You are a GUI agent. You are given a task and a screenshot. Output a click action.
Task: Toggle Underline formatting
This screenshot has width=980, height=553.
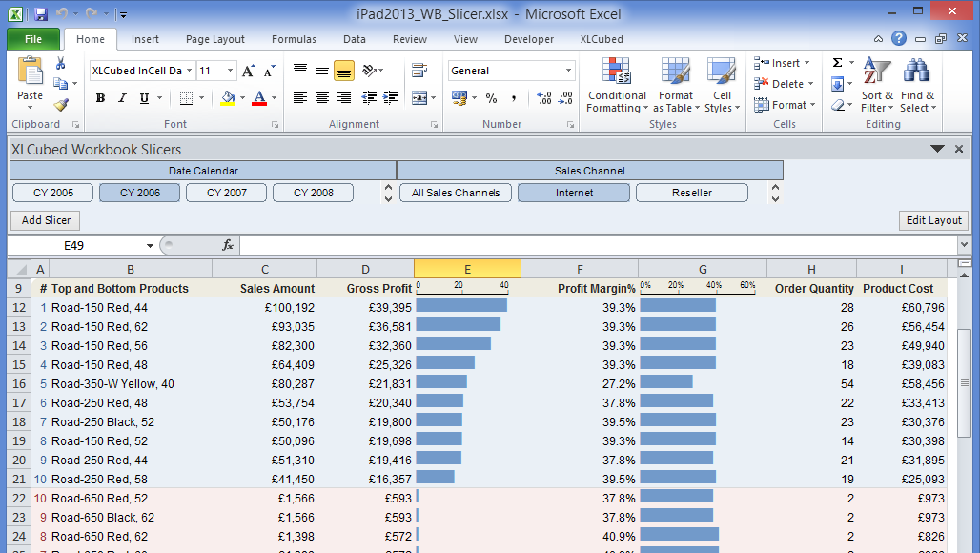[x=144, y=98]
